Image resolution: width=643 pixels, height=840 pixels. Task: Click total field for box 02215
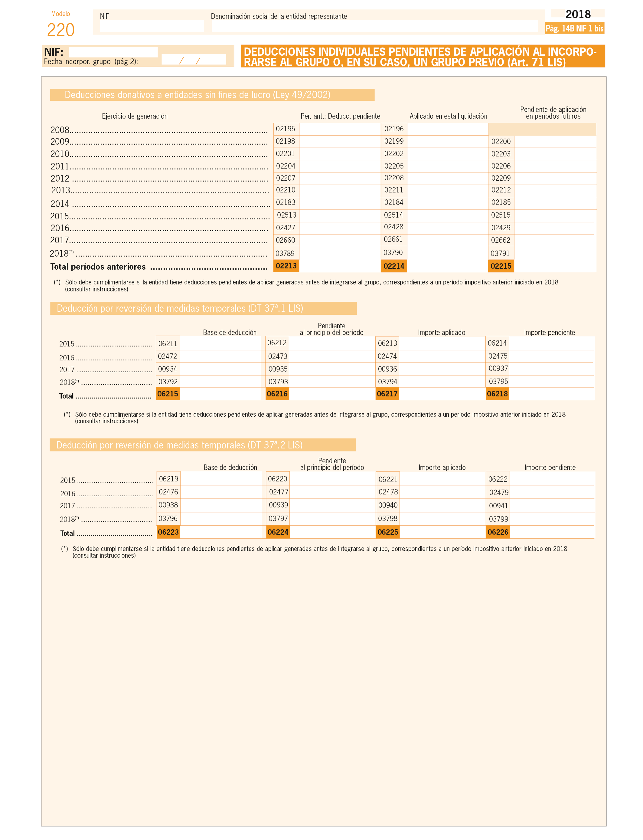(555, 266)
